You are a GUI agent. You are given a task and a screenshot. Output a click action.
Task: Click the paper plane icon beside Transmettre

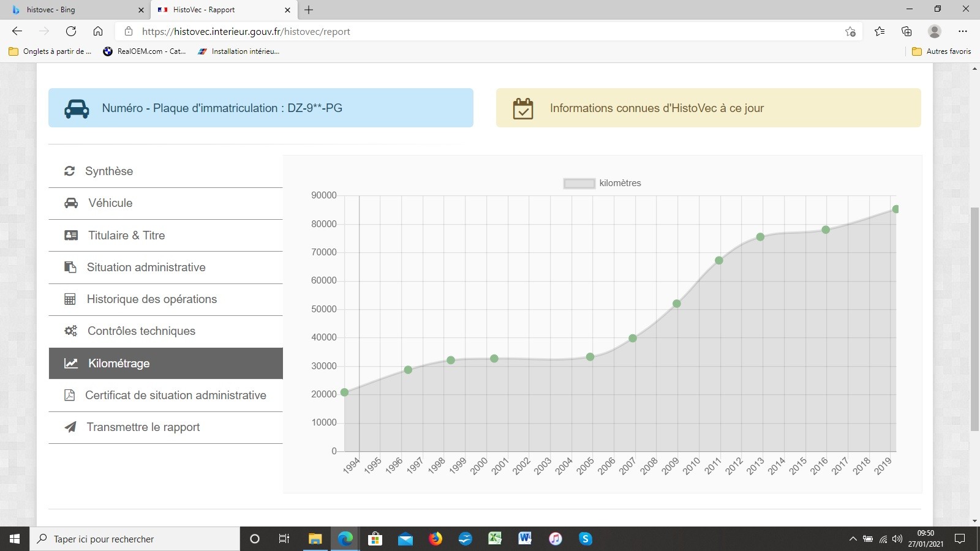[70, 427]
